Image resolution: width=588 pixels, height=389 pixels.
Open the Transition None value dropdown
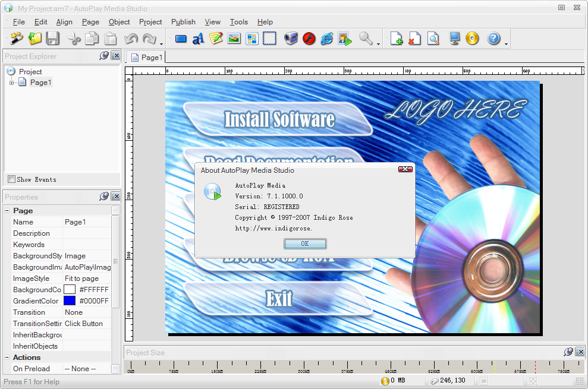87,312
